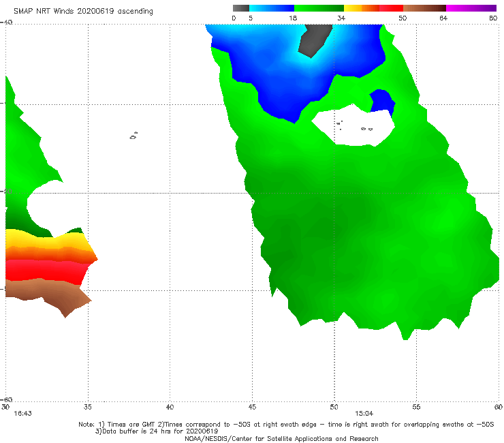Pick the cyan-to-blue segment of the color bar
The width and height of the screenshot is (504, 443).
272,8
